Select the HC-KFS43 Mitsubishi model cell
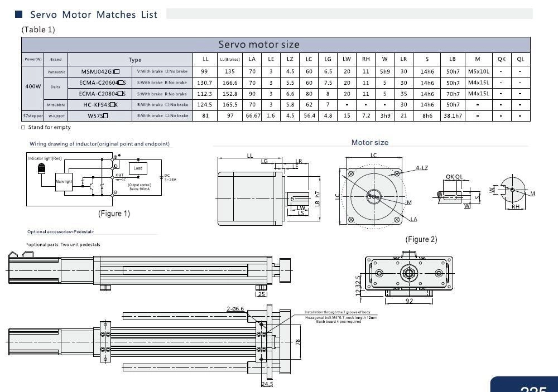The height and width of the screenshot is (392, 558). pos(100,105)
